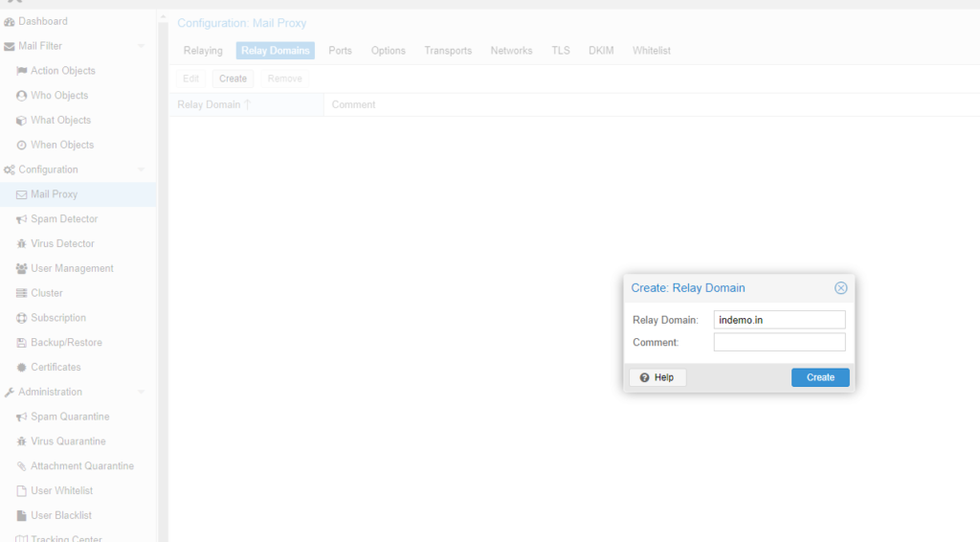Open Attachment Quarantine in sidebar
980x542 pixels.
(x=78, y=465)
